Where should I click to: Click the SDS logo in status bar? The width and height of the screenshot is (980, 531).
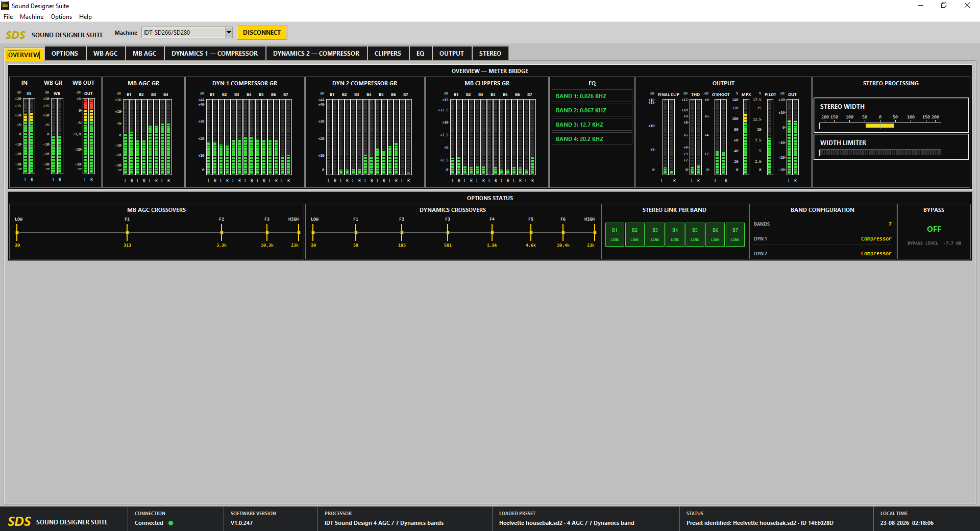[19, 521]
